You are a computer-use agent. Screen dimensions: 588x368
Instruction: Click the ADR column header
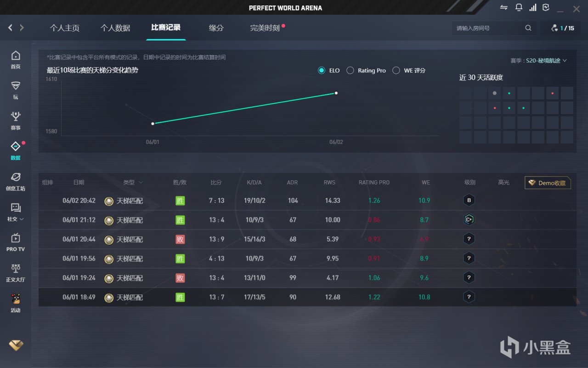point(292,183)
